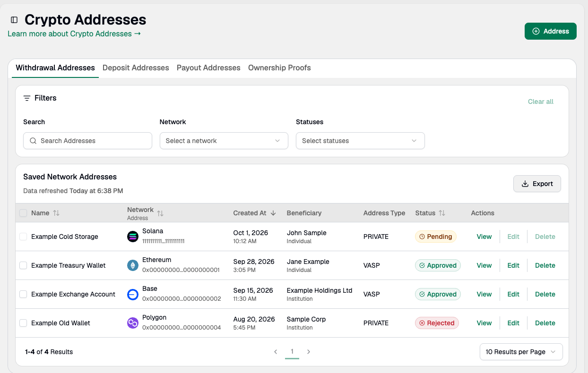The image size is (588, 373).
Task: Switch to Payout Addresses tab
Action: coord(208,68)
